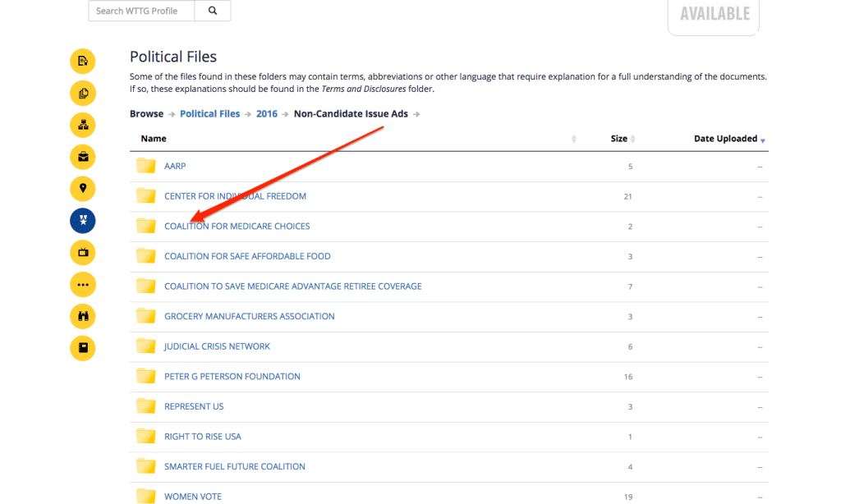Open the three-dots more sidebar icon
841x504 pixels.
(x=83, y=285)
